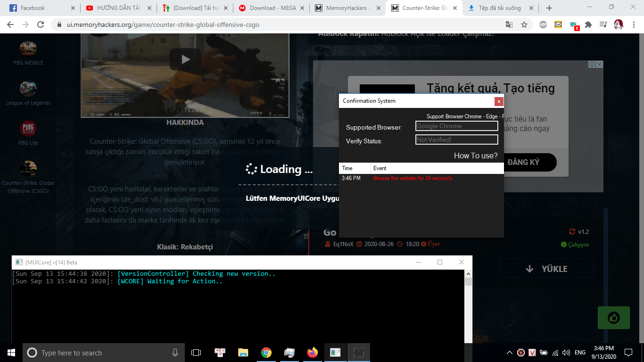Open Task View on the taskbar

(196, 353)
